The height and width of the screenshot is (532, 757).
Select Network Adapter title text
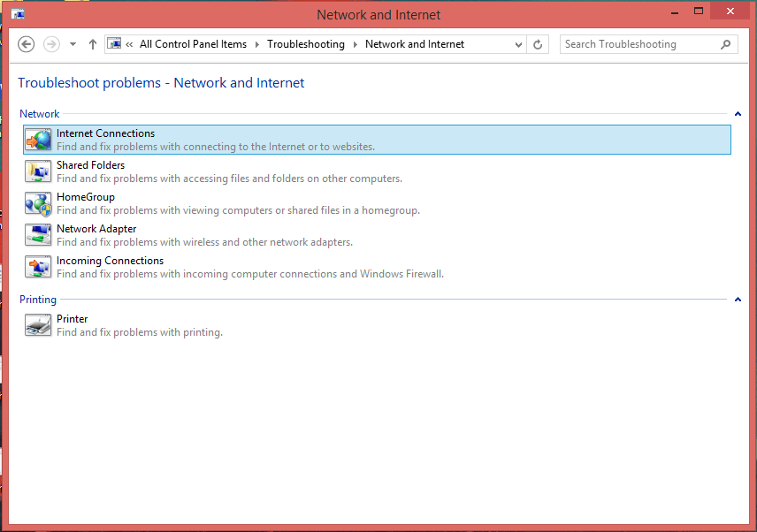point(96,229)
